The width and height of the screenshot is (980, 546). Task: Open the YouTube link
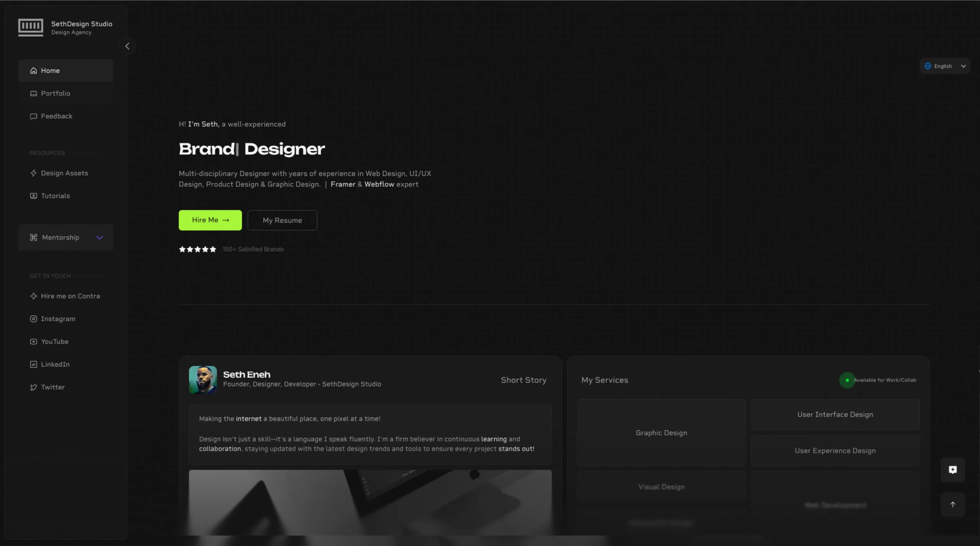point(66,342)
